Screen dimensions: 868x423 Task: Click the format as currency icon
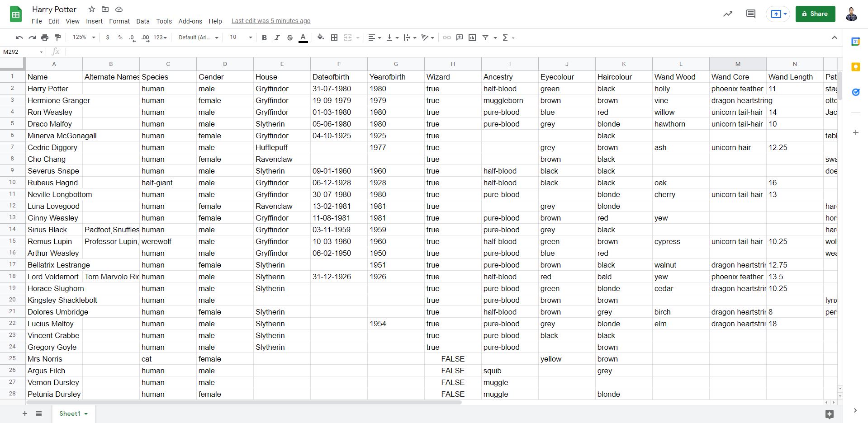(x=107, y=38)
